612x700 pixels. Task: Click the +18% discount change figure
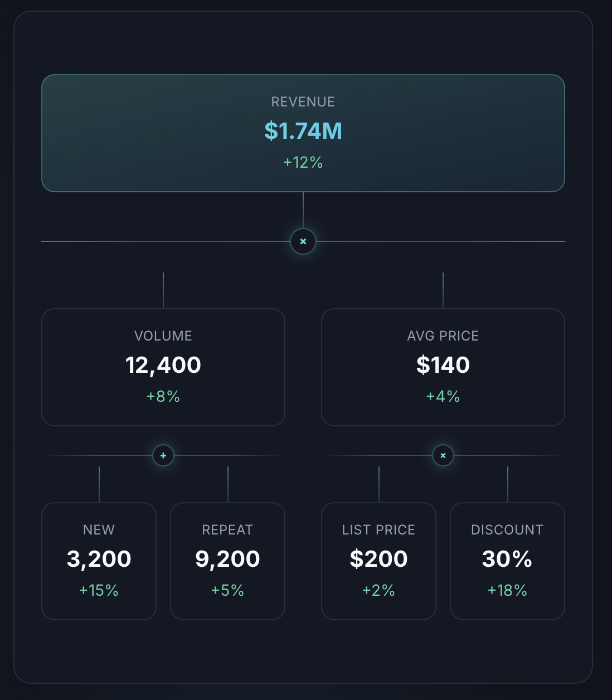pos(507,590)
